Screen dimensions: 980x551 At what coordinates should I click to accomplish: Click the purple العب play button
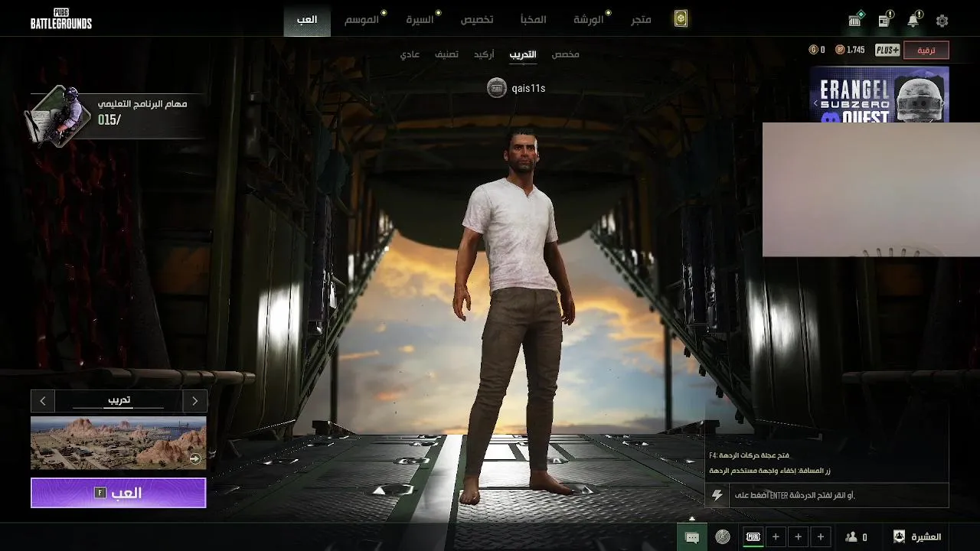(x=119, y=493)
